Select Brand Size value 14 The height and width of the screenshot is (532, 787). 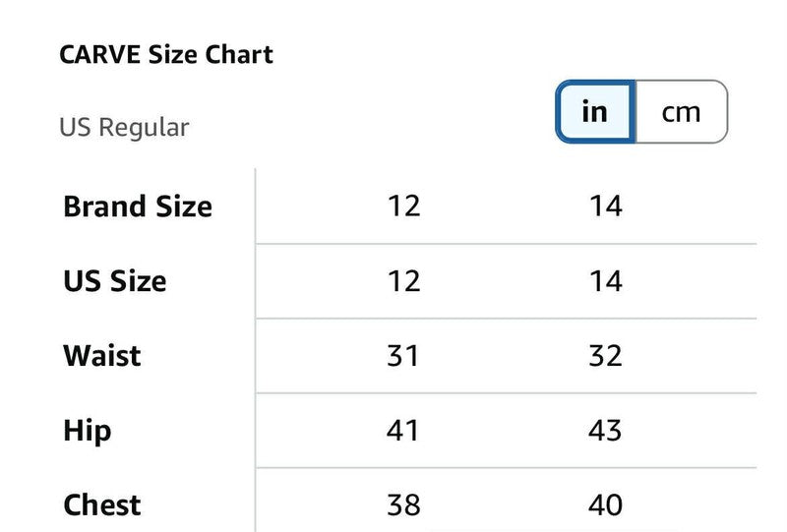coord(605,207)
